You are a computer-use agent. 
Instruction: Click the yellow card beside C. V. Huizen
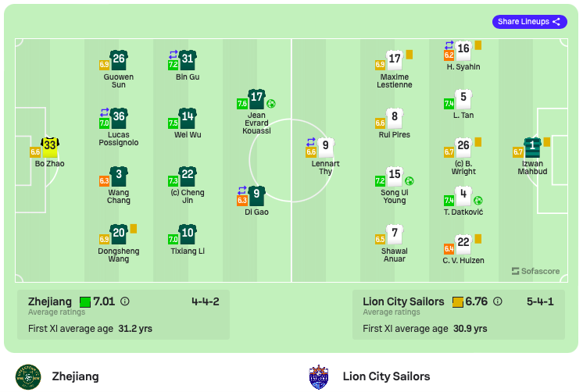pyautogui.click(x=478, y=238)
